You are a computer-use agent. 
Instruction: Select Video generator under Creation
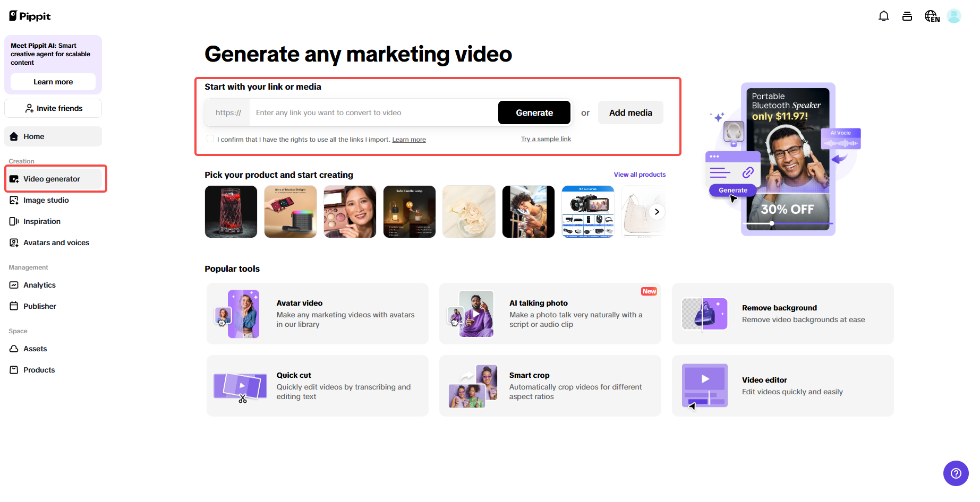click(x=52, y=179)
